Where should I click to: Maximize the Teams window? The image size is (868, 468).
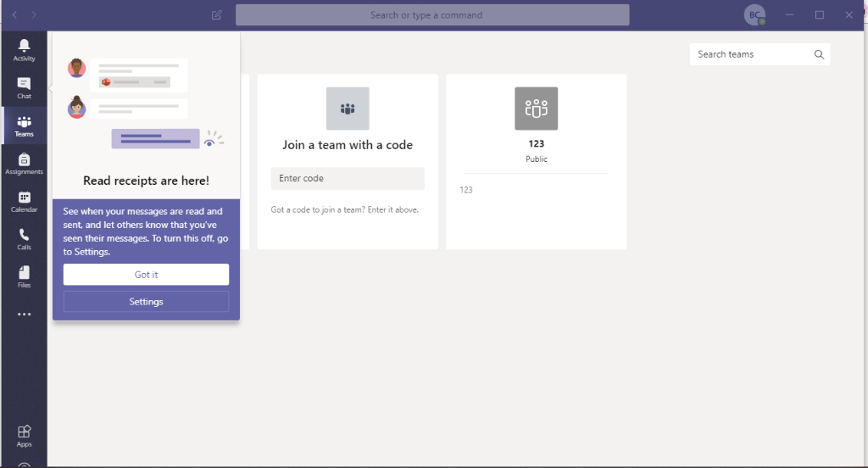820,15
